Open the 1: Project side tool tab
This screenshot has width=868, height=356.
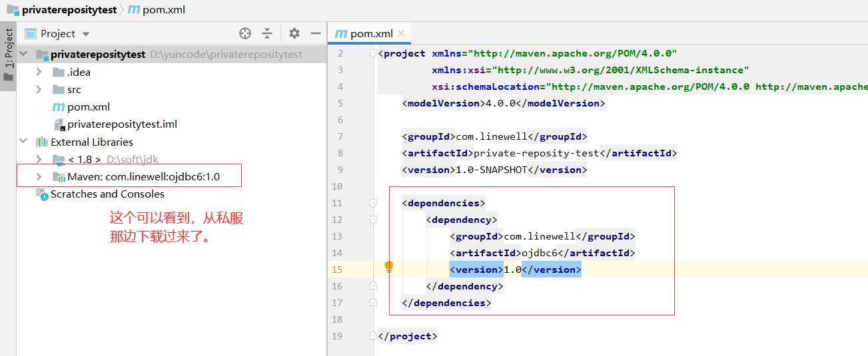9,49
